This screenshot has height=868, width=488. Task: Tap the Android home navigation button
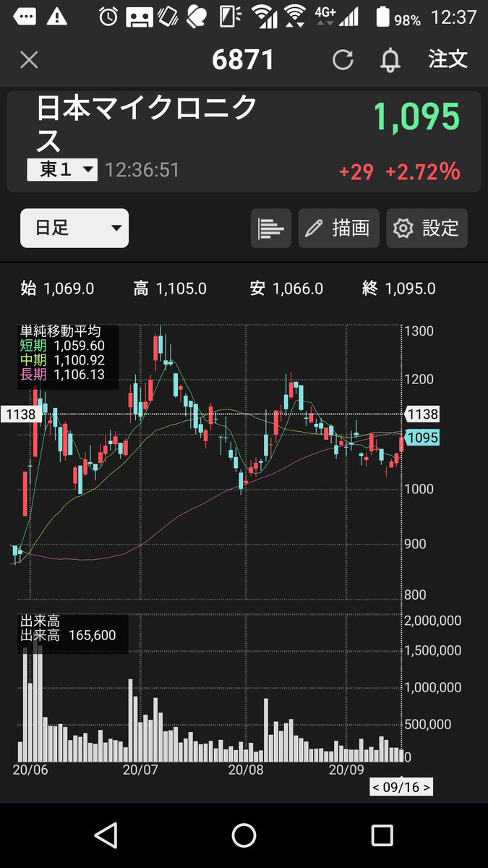(244, 835)
